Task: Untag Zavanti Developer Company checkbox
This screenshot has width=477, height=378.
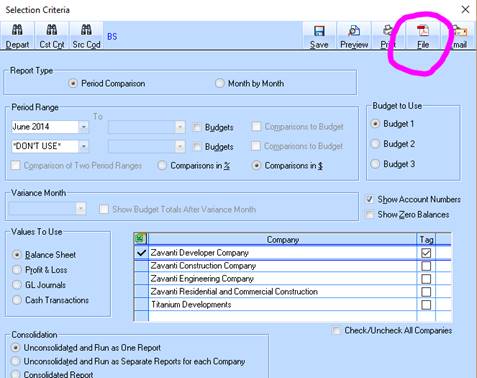Action: [426, 253]
